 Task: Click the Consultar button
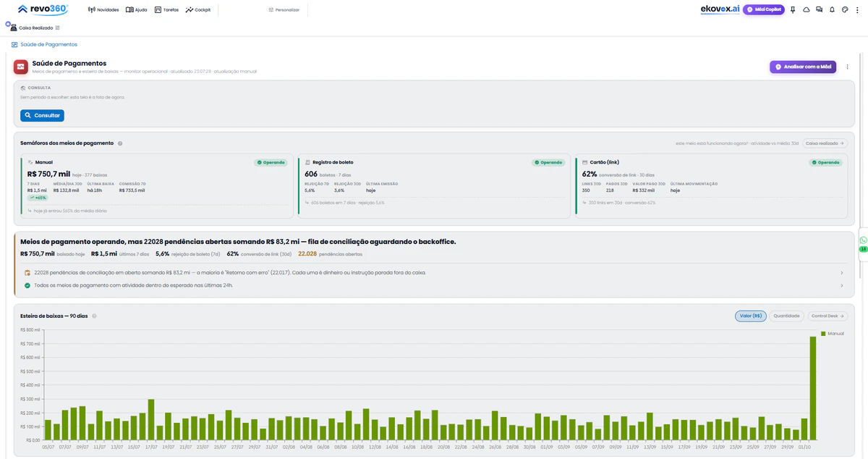[x=42, y=115]
